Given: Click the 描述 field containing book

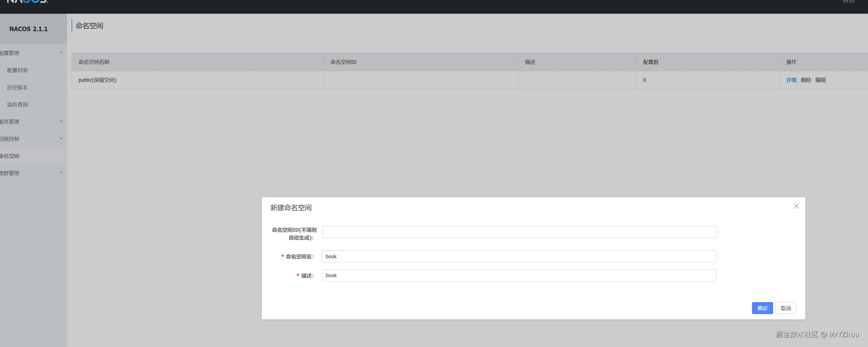Looking at the screenshot, I should 519,275.
